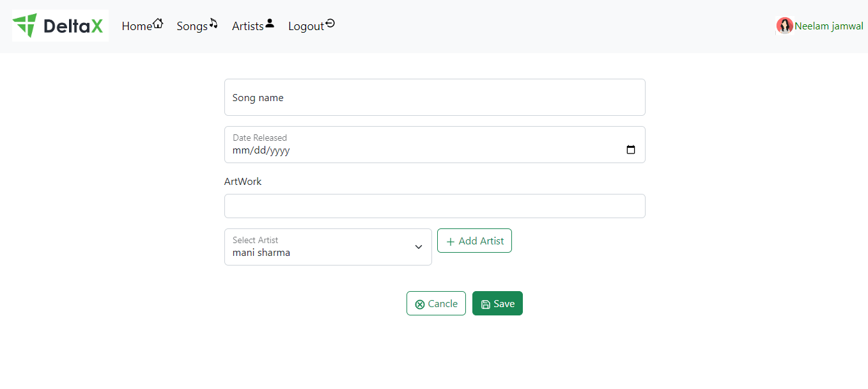
Task: Click the DeltaX logo
Action: pyautogui.click(x=59, y=25)
